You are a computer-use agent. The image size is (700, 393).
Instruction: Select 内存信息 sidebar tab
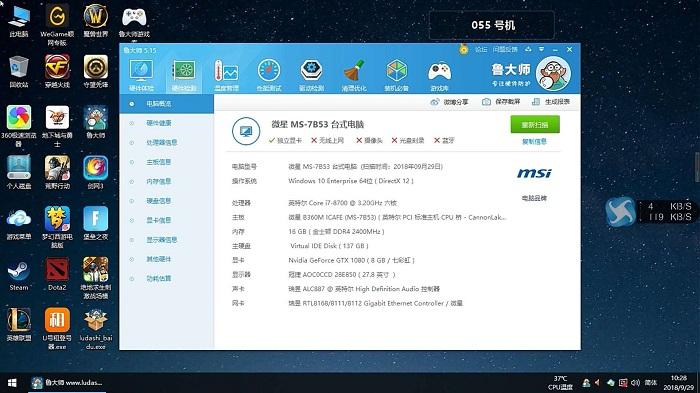[167, 181]
